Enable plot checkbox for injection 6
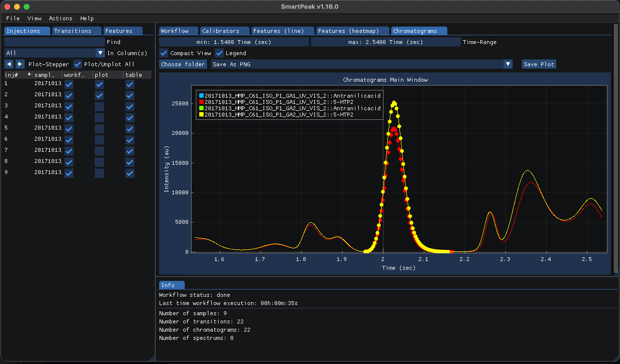 coord(99,140)
